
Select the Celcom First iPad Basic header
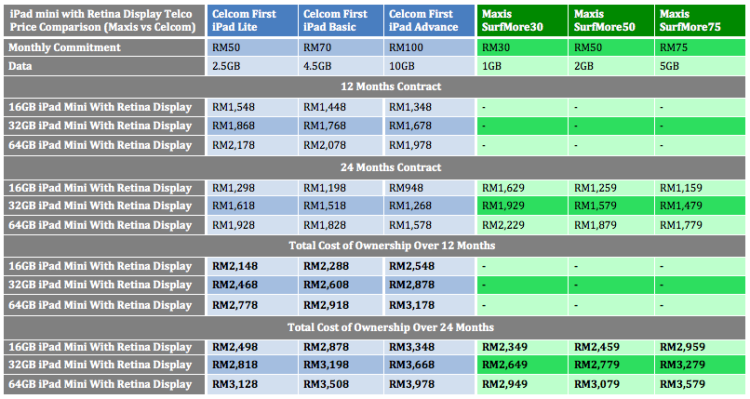pos(341,21)
